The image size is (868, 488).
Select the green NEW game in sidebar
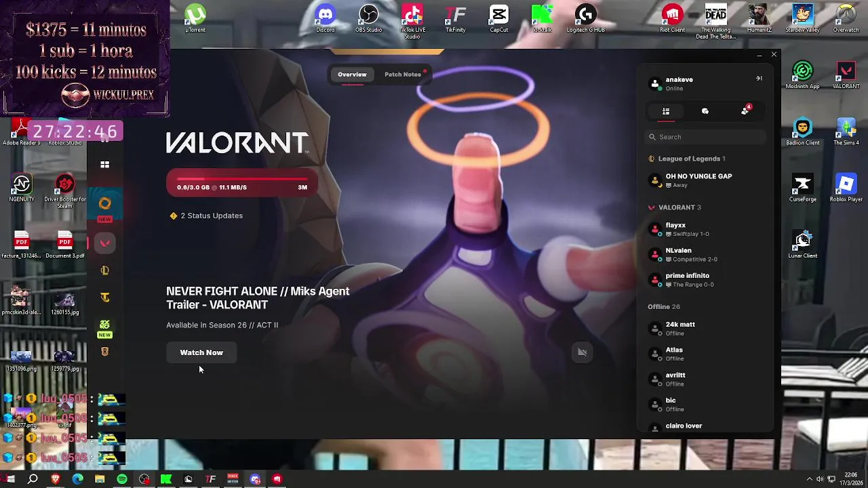pyautogui.click(x=104, y=325)
